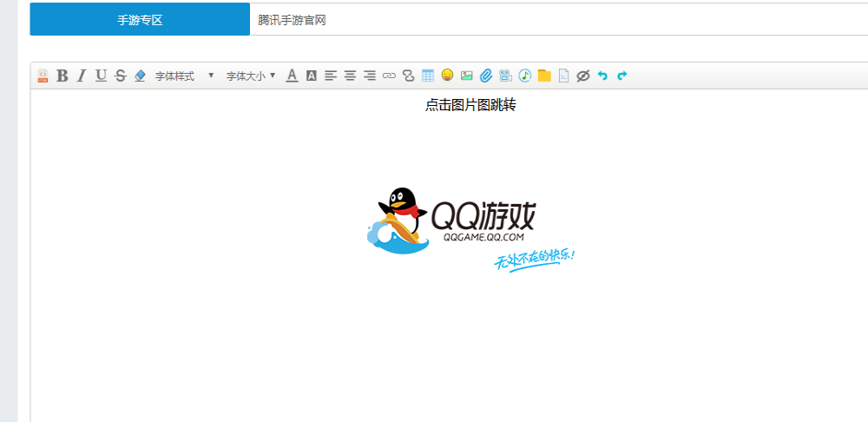
Task: Insert a table
Action: pos(428,76)
